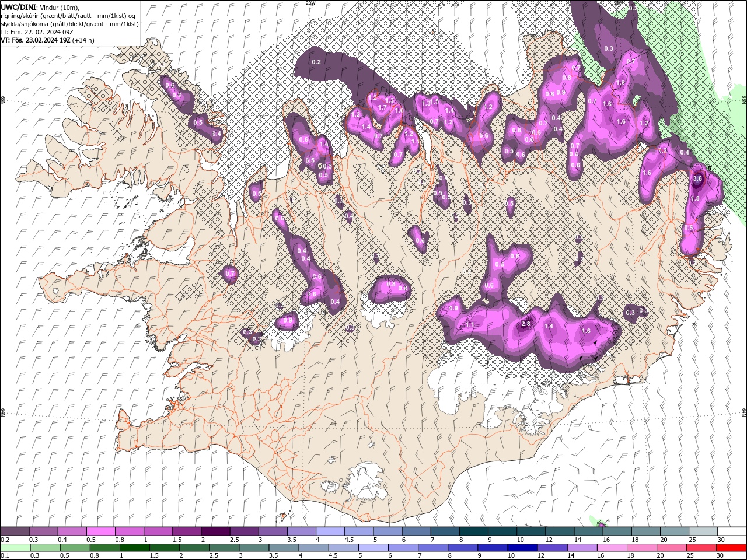Click the dark purple snow swatch between 2 and 2.5
747x560 pixels.
point(215,531)
